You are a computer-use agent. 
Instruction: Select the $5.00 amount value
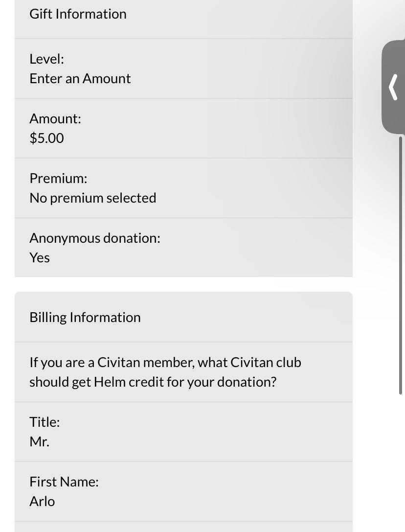[x=46, y=138]
